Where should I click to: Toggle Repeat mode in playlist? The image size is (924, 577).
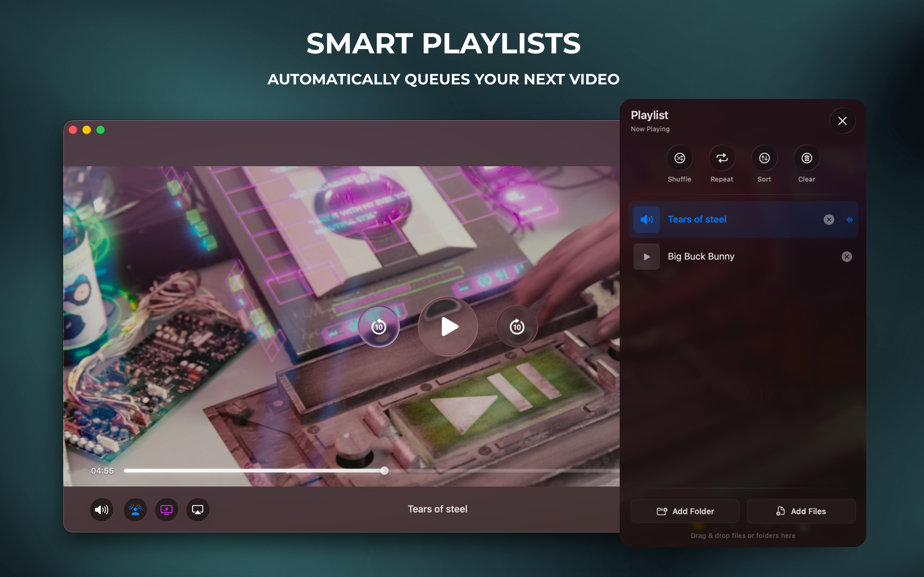tap(722, 158)
